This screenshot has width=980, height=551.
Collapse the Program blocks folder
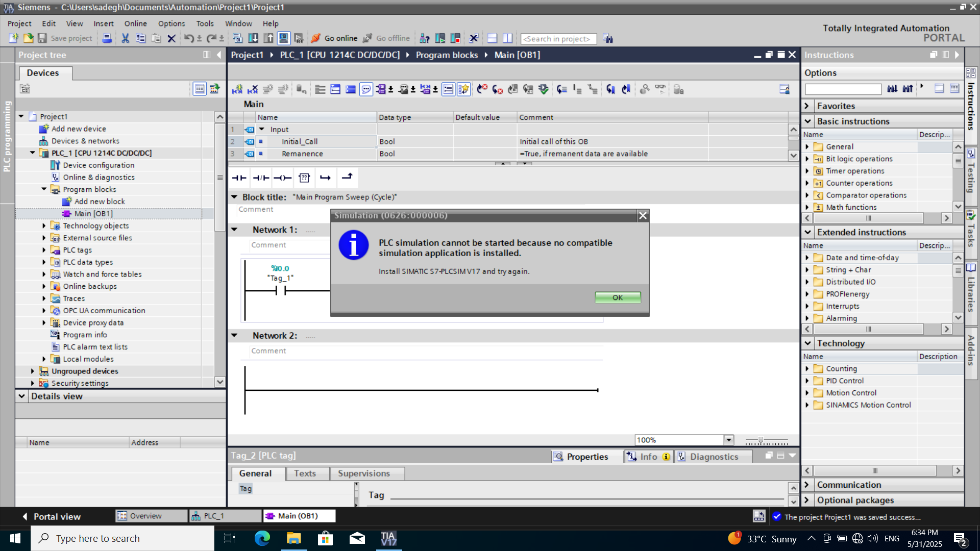pos(44,189)
